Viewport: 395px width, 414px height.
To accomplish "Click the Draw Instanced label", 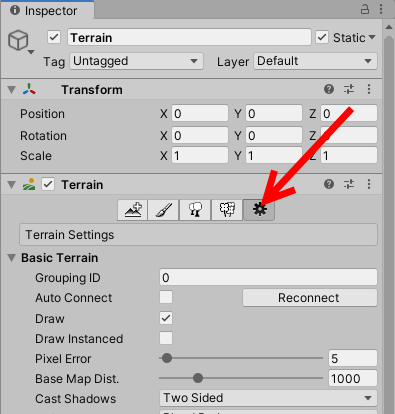I will 79,339.
